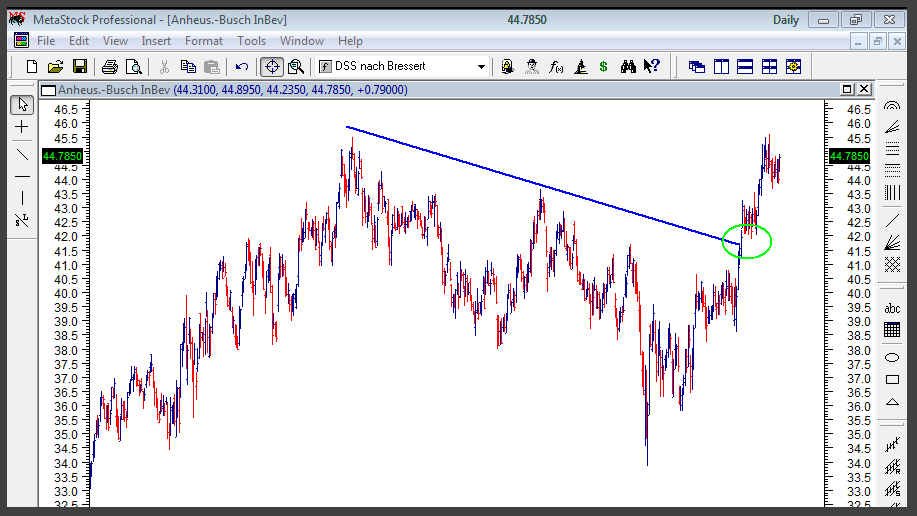Click the application control menu icon left of File
This screenshot has width=917, height=516.
(22, 41)
